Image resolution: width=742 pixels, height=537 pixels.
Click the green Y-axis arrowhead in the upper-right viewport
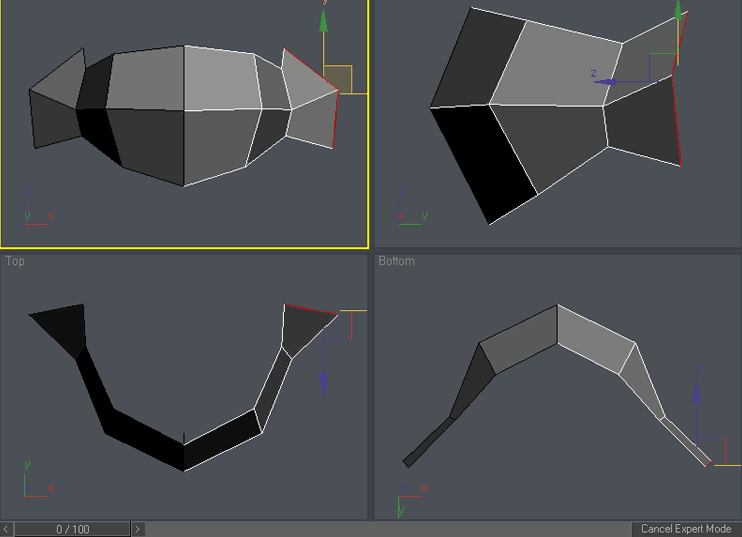[679, 11]
